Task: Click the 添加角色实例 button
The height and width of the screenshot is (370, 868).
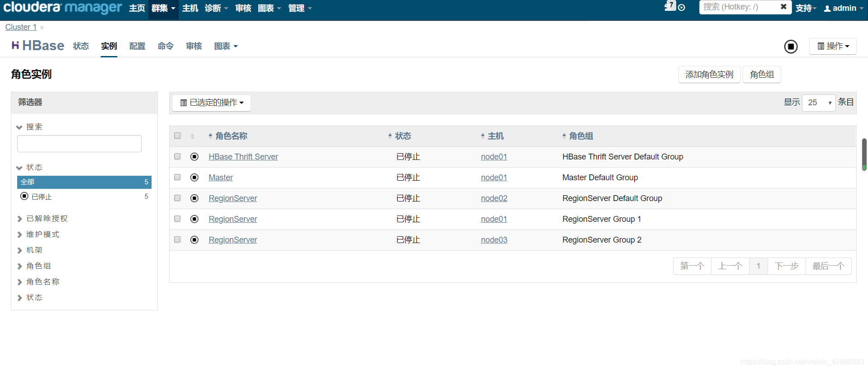Action: (x=709, y=75)
